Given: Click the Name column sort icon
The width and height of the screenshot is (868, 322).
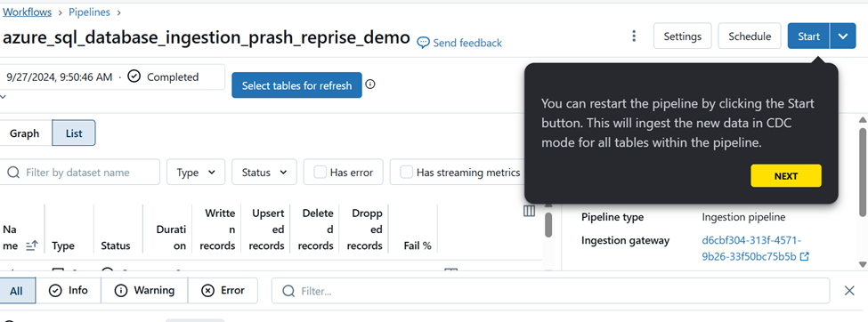Looking at the screenshot, I should coord(31,246).
